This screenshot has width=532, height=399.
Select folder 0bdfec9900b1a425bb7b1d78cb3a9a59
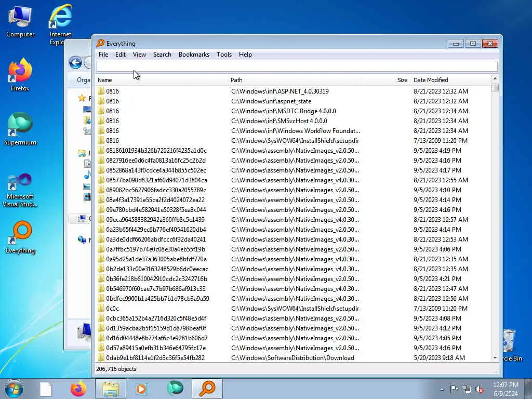pyautogui.click(x=294, y=299)
